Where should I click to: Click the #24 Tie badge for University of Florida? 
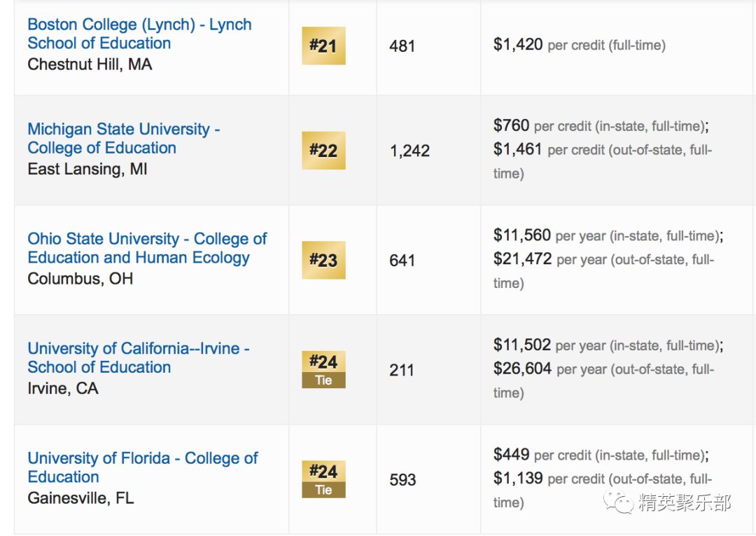click(x=323, y=479)
